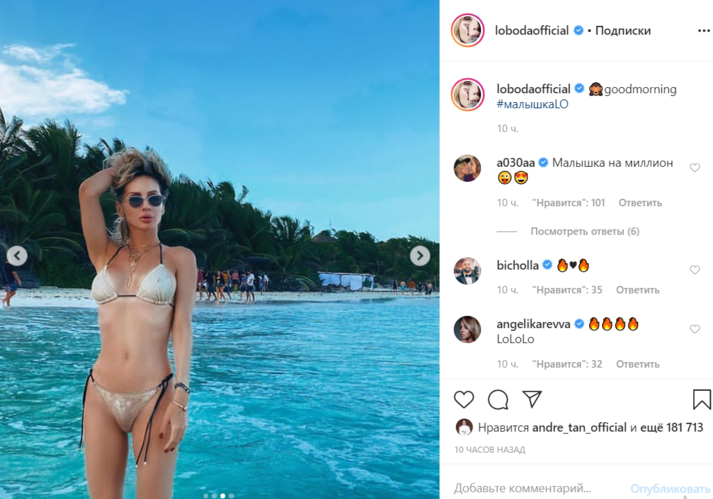The height and width of the screenshot is (499, 713).
Task: Open the three-dots options menu
Action: tap(703, 30)
